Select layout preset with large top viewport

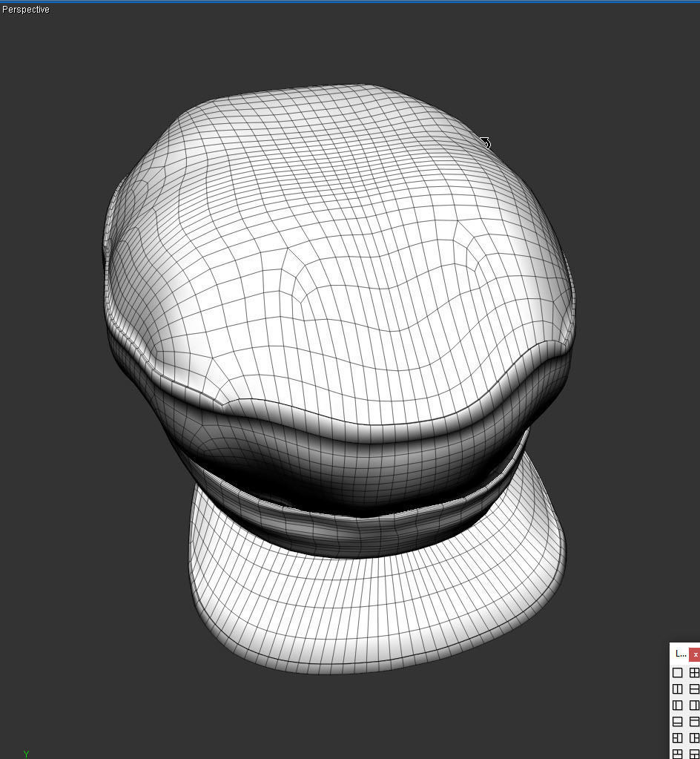click(x=677, y=721)
